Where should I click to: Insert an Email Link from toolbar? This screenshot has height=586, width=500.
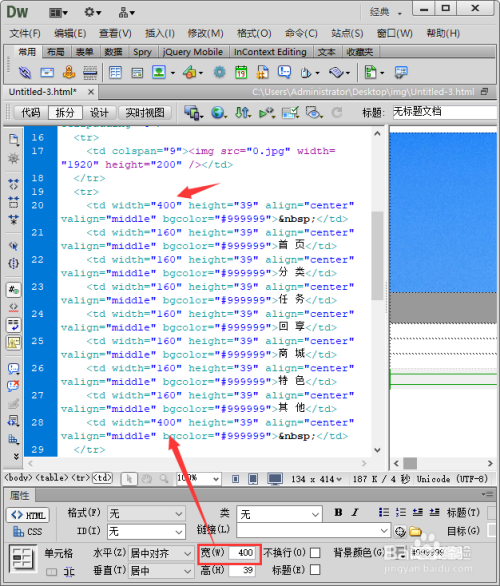click(47, 72)
